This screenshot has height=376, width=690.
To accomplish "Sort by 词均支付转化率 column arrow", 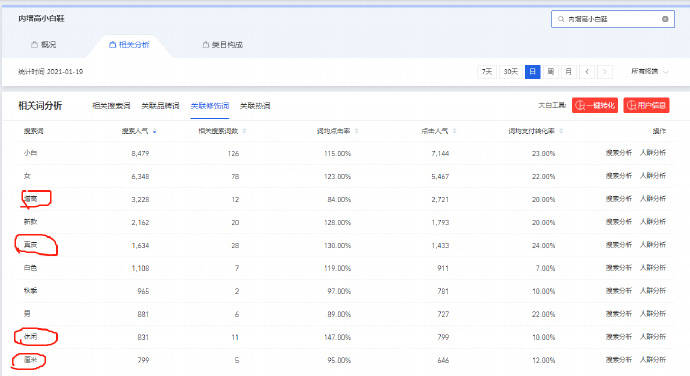I will tap(561, 131).
